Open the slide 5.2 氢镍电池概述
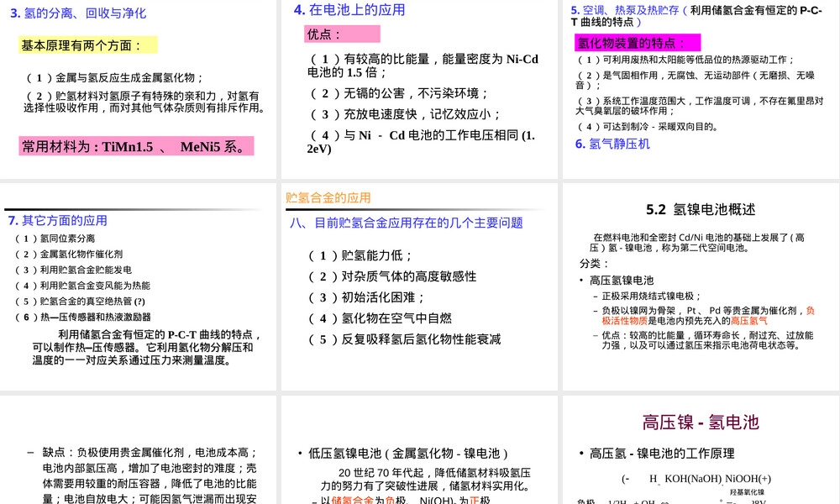Screen dimensions: 840x504 pos(701,287)
